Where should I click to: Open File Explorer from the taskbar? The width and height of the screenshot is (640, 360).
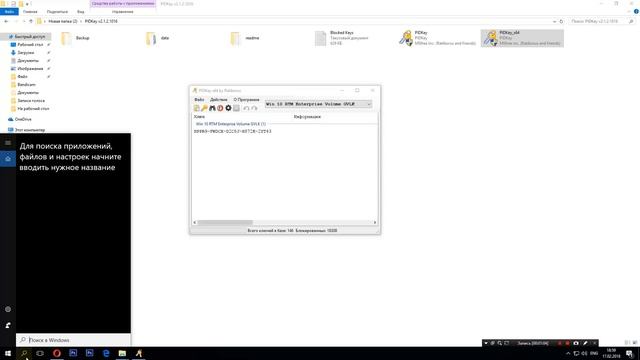[x=122, y=353]
